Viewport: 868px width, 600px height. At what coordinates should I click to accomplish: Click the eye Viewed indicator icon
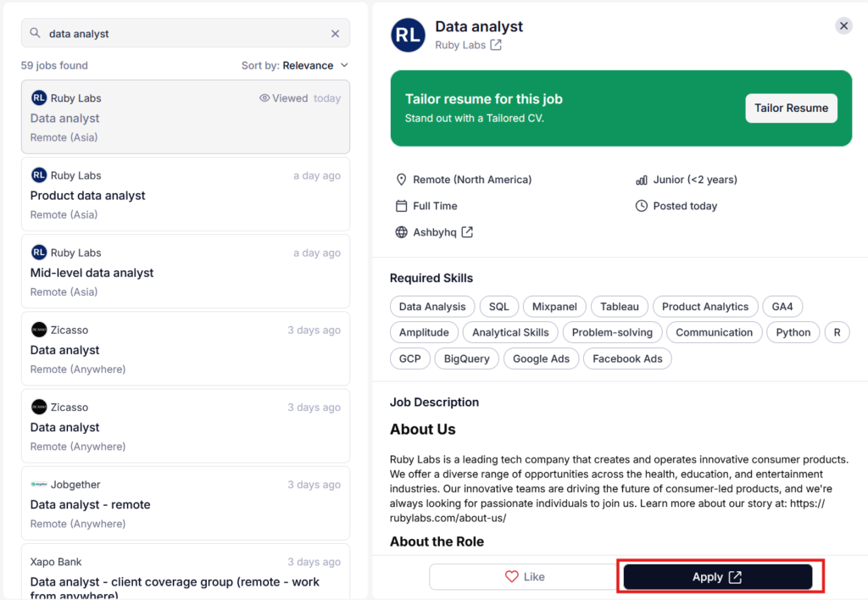click(x=264, y=98)
